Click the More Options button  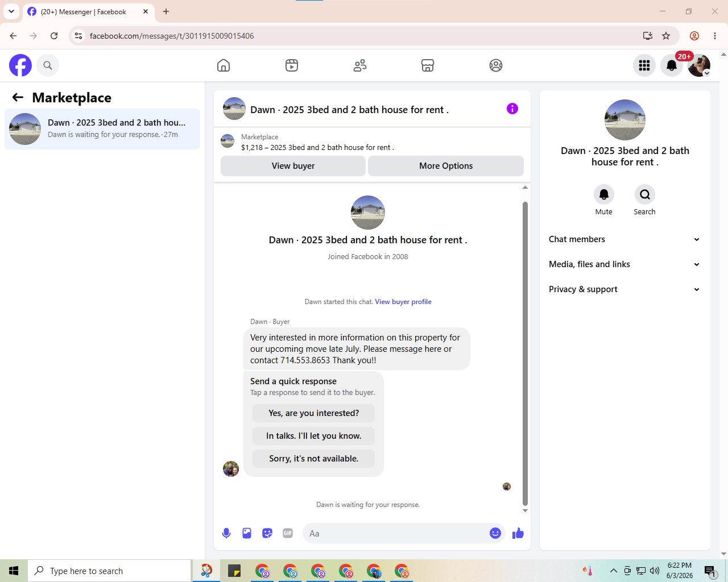(446, 166)
